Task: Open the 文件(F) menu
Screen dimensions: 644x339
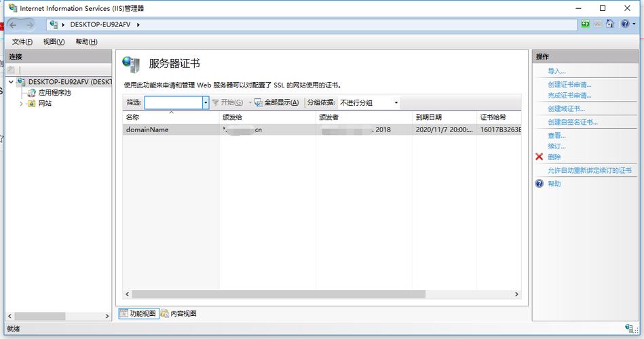Action: click(x=22, y=41)
